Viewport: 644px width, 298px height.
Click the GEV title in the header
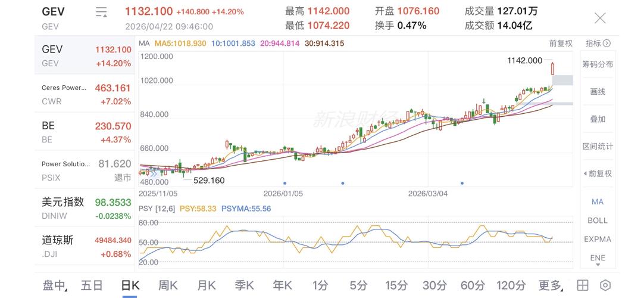(54, 11)
